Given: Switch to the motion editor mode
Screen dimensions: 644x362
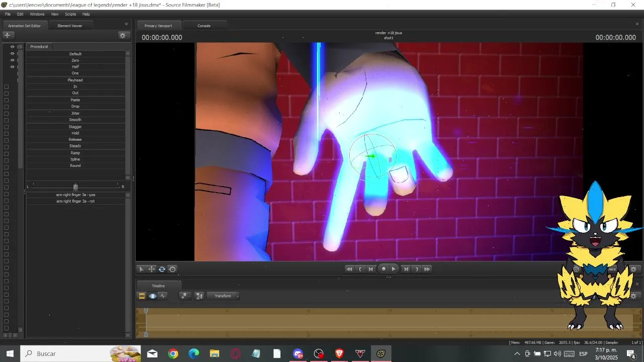Looking at the screenshot, I should coord(152,296).
